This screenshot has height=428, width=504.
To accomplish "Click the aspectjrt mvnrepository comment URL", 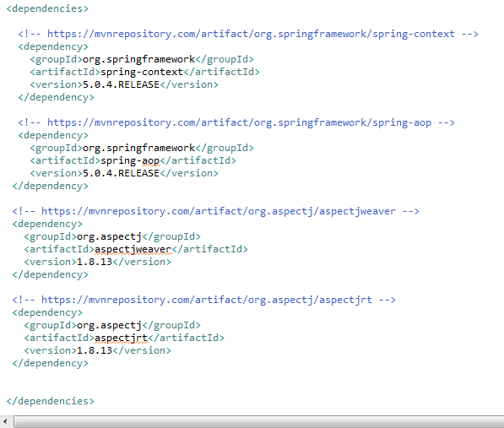I will tap(207, 301).
